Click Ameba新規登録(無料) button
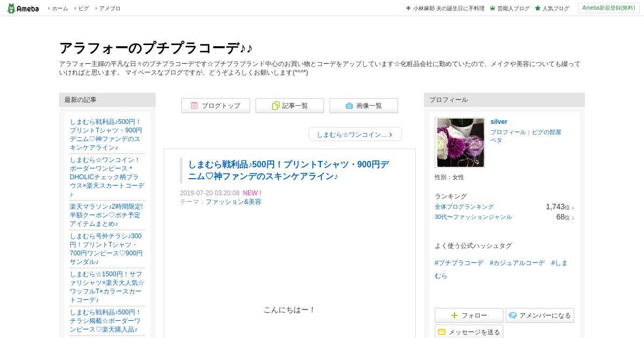 pyautogui.click(x=609, y=8)
